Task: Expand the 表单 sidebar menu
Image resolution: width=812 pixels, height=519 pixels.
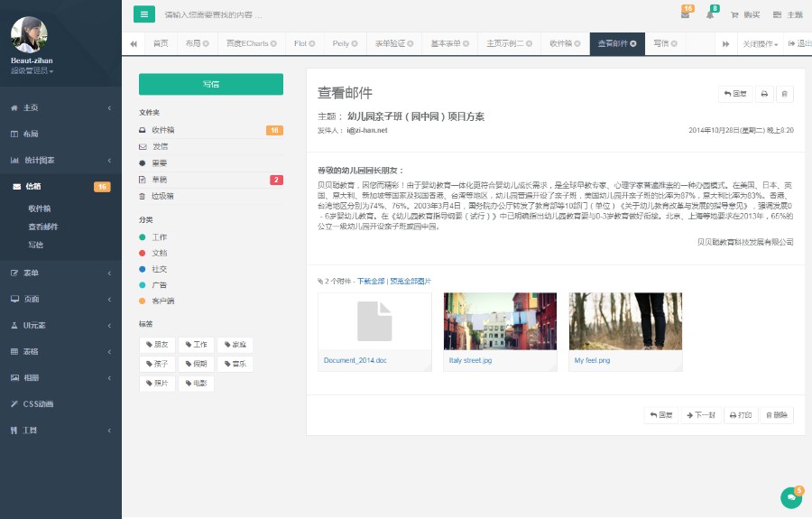Action: [x=60, y=273]
